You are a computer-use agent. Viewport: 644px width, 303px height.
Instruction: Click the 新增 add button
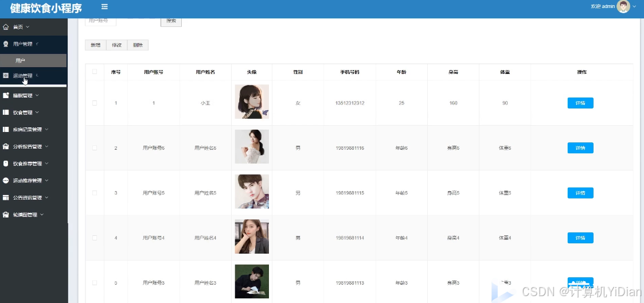pos(96,45)
